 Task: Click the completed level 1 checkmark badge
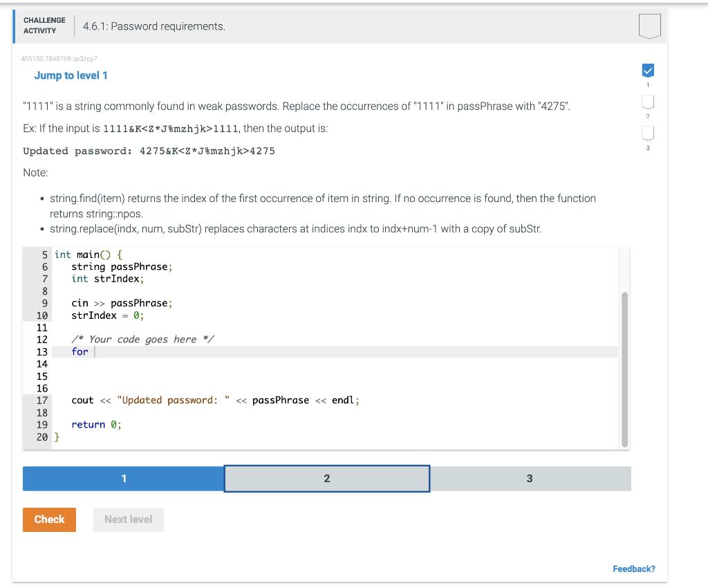pos(648,70)
